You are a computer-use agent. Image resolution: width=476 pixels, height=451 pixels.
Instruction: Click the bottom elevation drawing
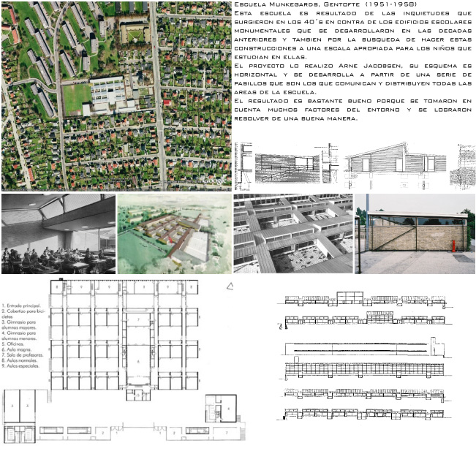pos(364,414)
